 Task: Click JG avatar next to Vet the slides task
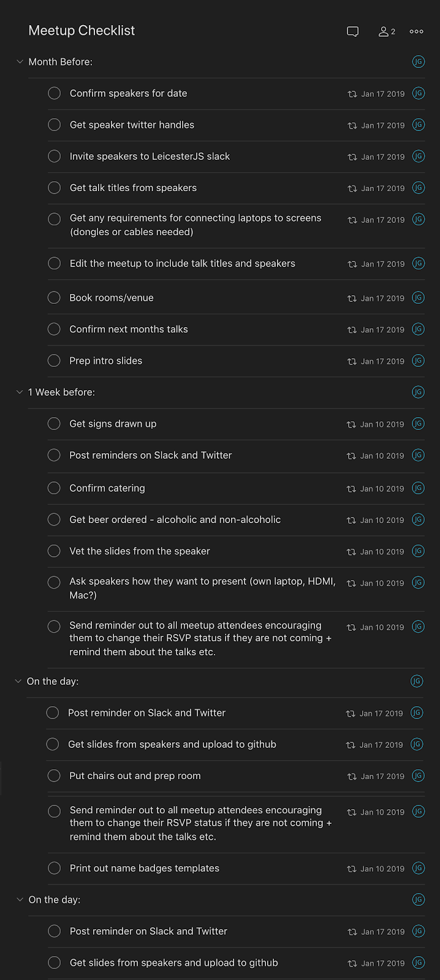click(419, 551)
